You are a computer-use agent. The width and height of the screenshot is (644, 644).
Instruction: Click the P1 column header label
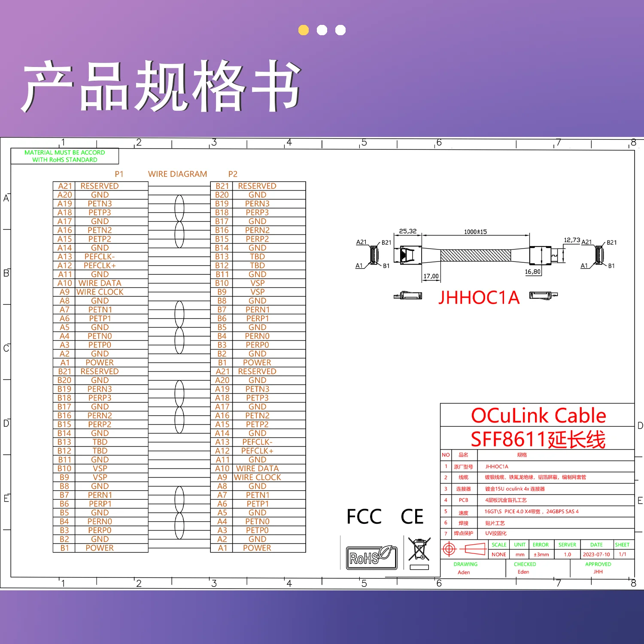tap(119, 174)
